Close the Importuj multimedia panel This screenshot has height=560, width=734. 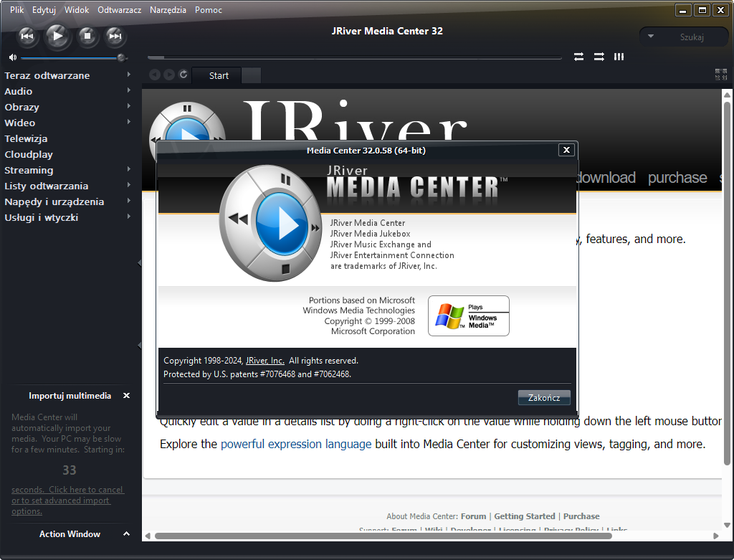click(x=126, y=396)
